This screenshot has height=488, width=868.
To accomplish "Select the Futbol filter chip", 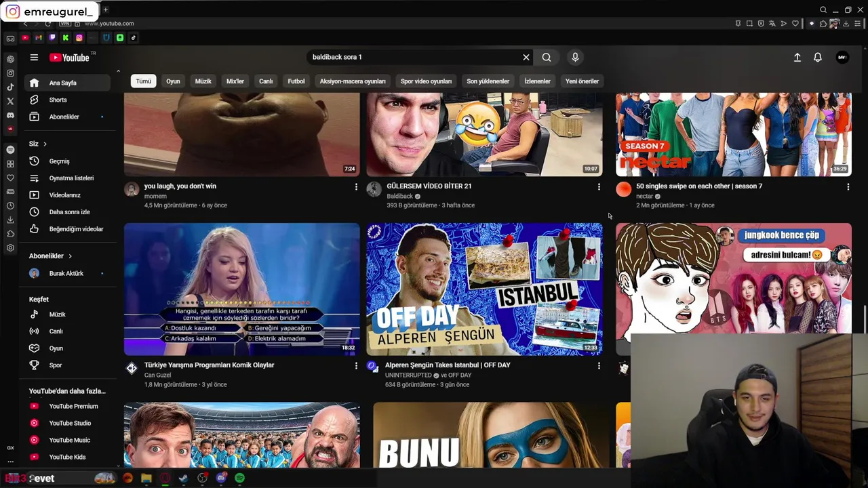I will (296, 81).
